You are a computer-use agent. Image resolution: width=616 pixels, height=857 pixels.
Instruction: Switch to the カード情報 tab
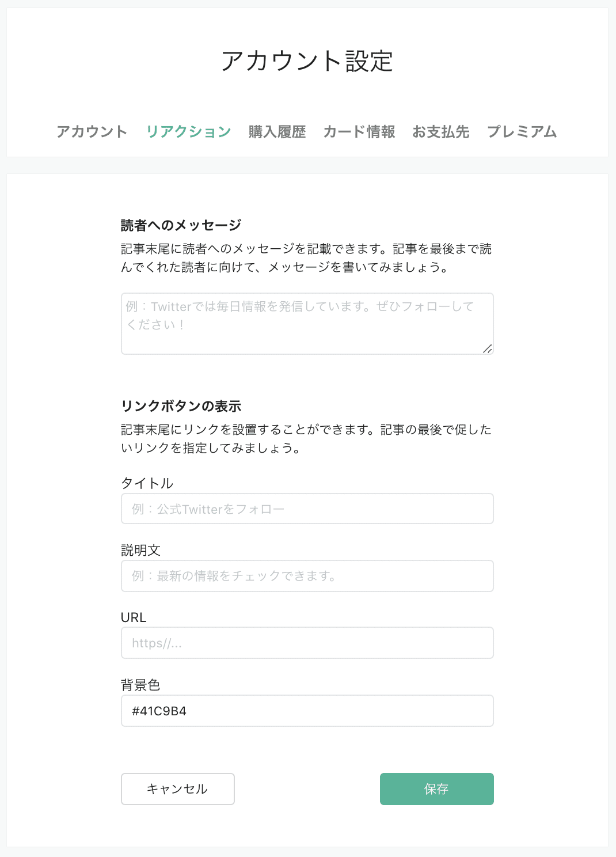(360, 132)
